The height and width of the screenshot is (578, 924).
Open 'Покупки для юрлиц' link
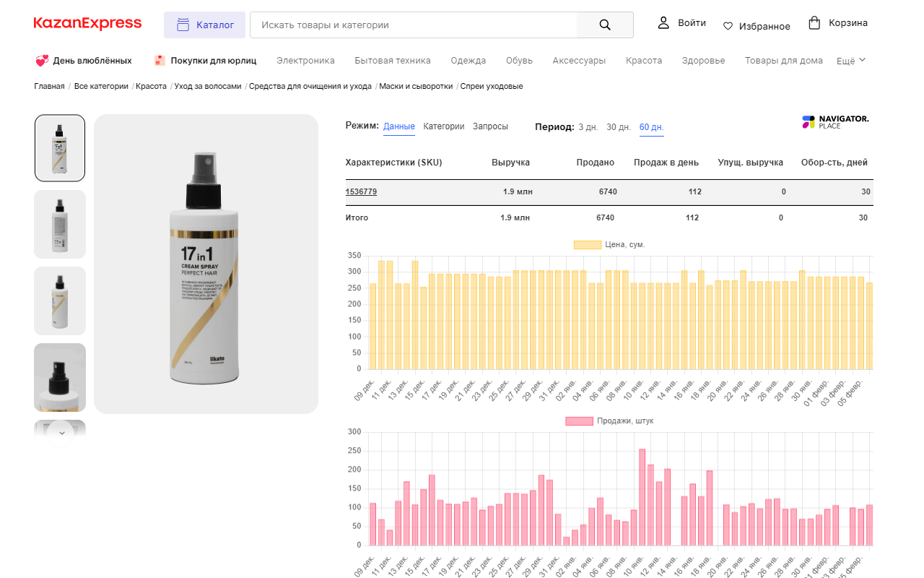click(214, 61)
